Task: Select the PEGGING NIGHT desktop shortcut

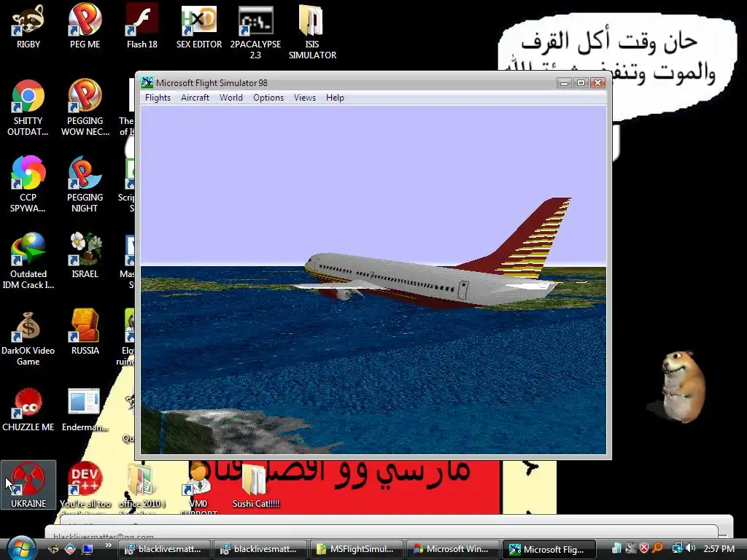Action: (85, 184)
